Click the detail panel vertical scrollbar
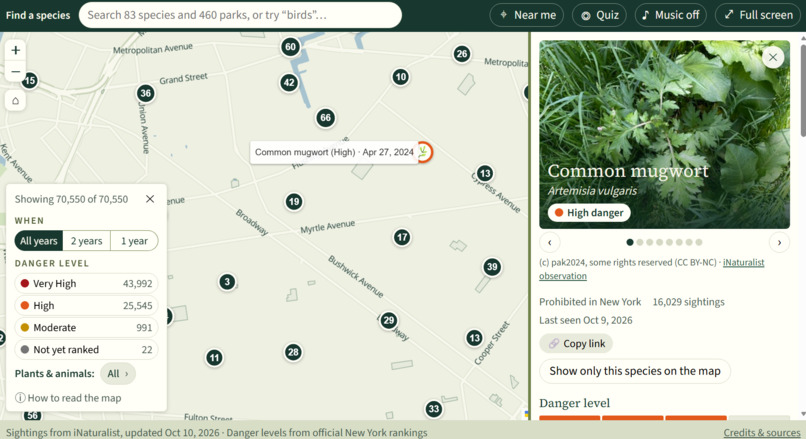Viewport: 806px width, 439px height. pos(802,88)
